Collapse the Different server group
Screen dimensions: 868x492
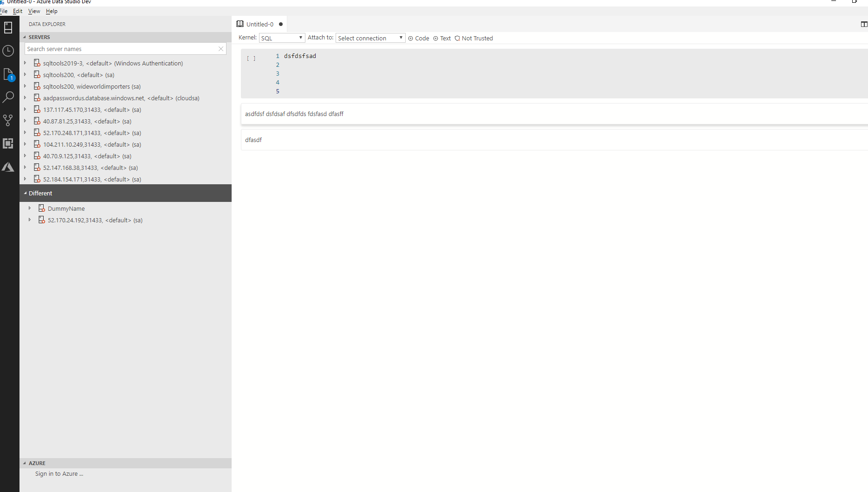pos(26,193)
